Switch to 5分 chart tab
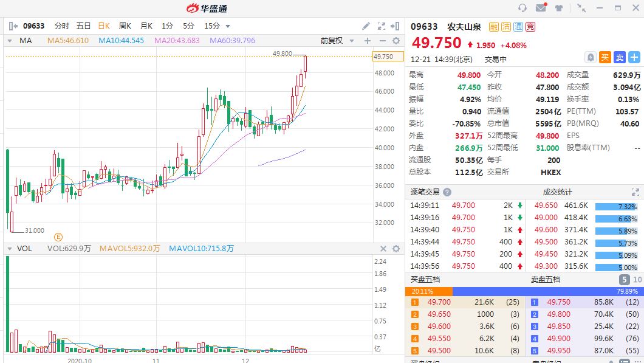Image resolution: width=644 pixels, height=363 pixels. (188, 26)
